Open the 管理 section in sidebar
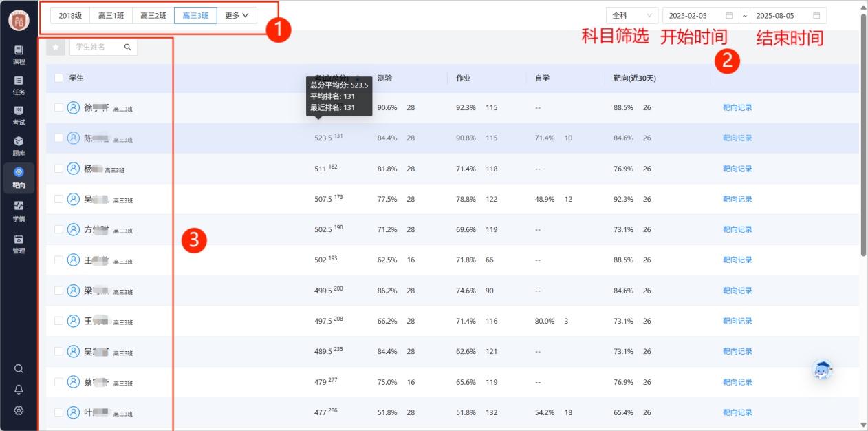The height and width of the screenshot is (431, 868). pos(19,244)
